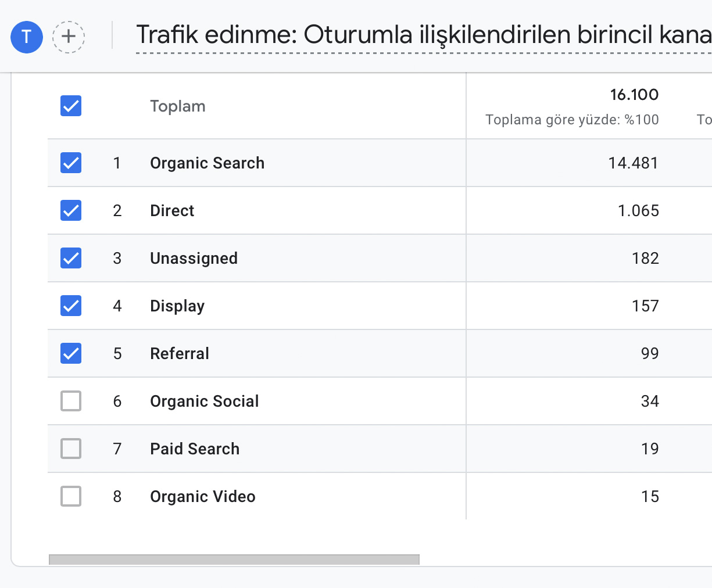Add a new comparison with plus icon
Viewport: 712px width, 588px height.
tap(69, 37)
